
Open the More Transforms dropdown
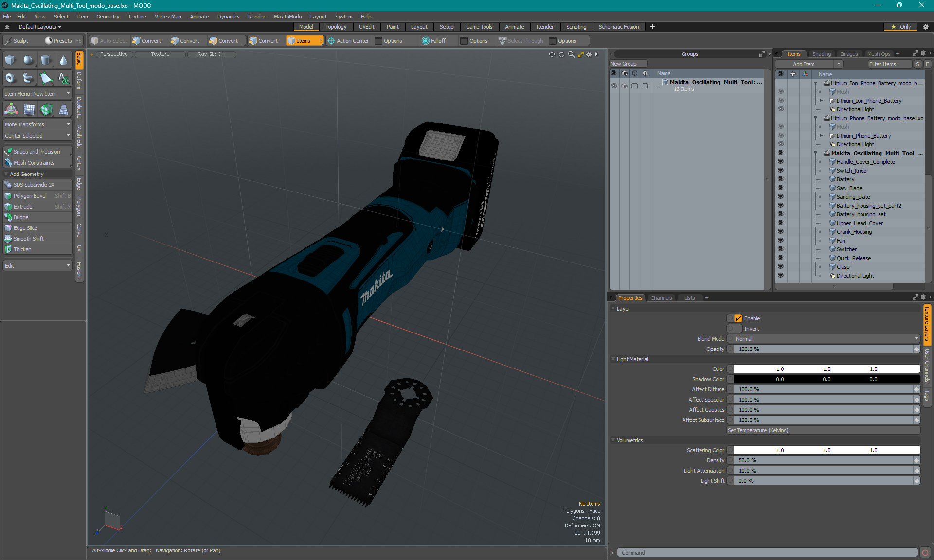37,124
